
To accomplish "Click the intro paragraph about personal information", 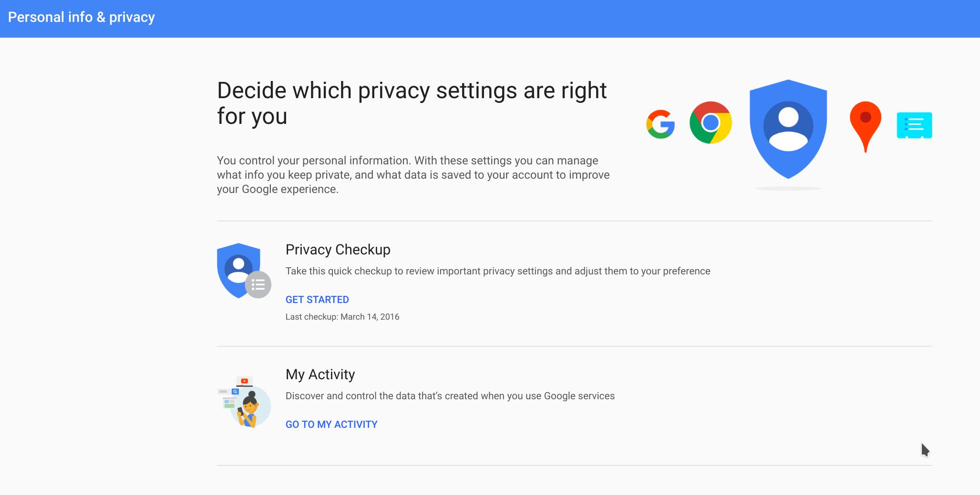I will (413, 175).
